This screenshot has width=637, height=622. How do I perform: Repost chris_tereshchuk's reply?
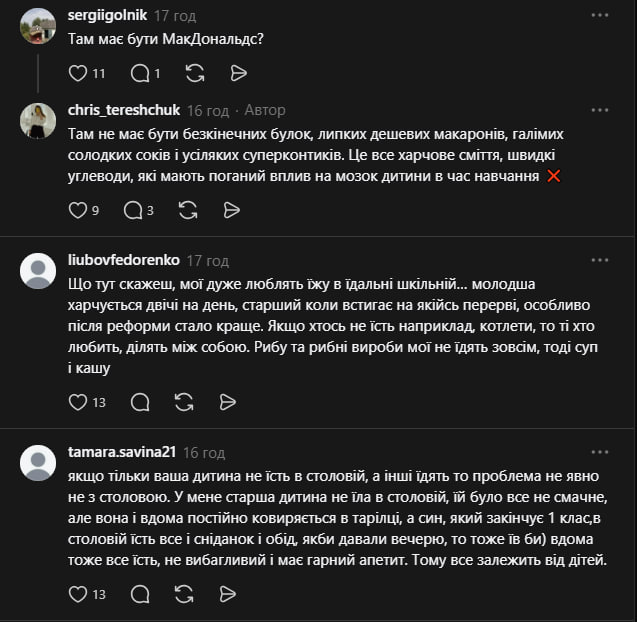(188, 210)
